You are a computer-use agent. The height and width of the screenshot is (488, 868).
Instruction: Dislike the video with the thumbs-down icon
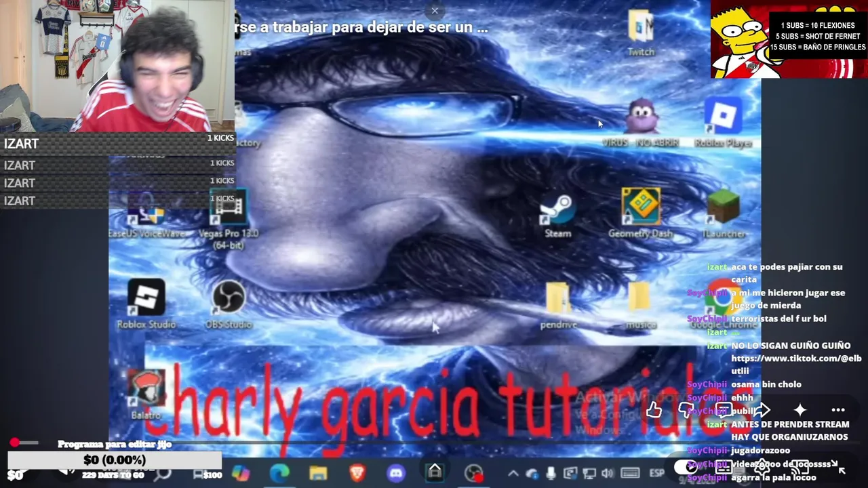point(686,410)
